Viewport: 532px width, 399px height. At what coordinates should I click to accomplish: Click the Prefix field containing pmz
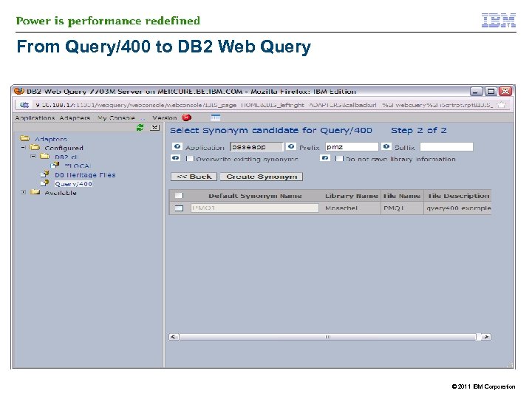click(352, 146)
